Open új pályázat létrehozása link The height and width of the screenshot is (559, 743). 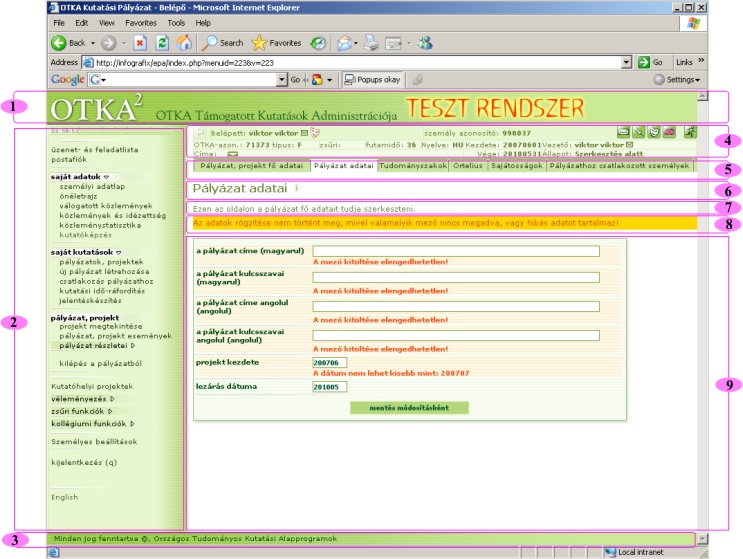point(104,271)
